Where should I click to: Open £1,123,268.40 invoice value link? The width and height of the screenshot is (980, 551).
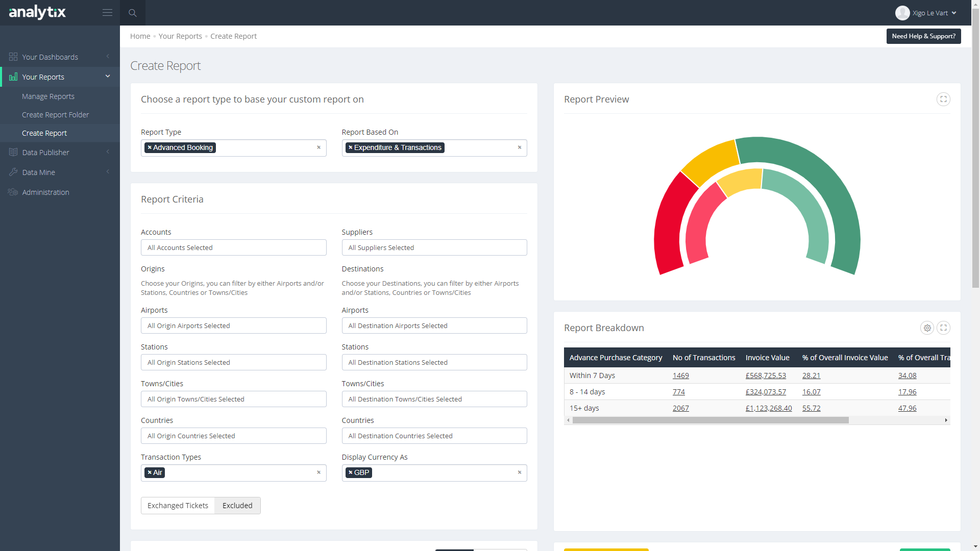769,408
